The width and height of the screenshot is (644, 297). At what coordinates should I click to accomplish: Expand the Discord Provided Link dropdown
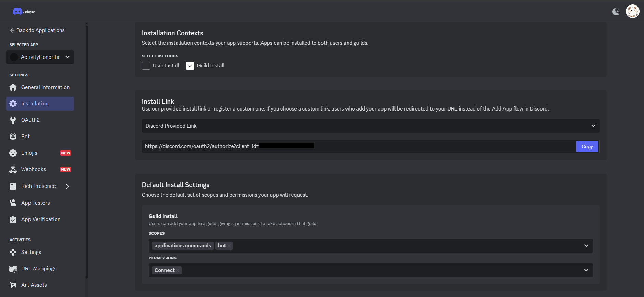370,126
